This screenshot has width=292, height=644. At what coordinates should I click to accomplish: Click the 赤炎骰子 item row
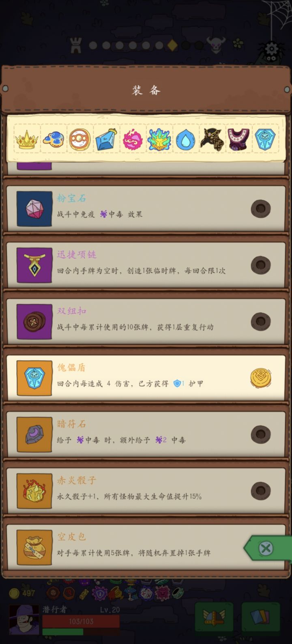pos(146,491)
